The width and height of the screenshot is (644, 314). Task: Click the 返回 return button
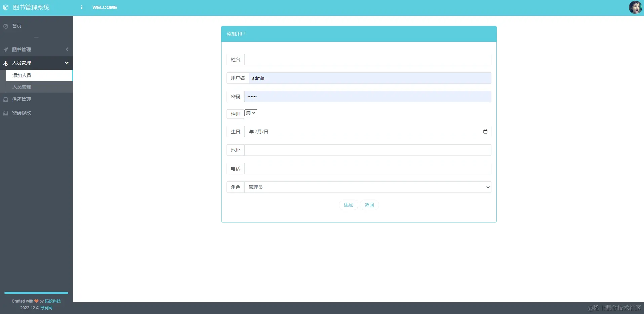tap(369, 205)
